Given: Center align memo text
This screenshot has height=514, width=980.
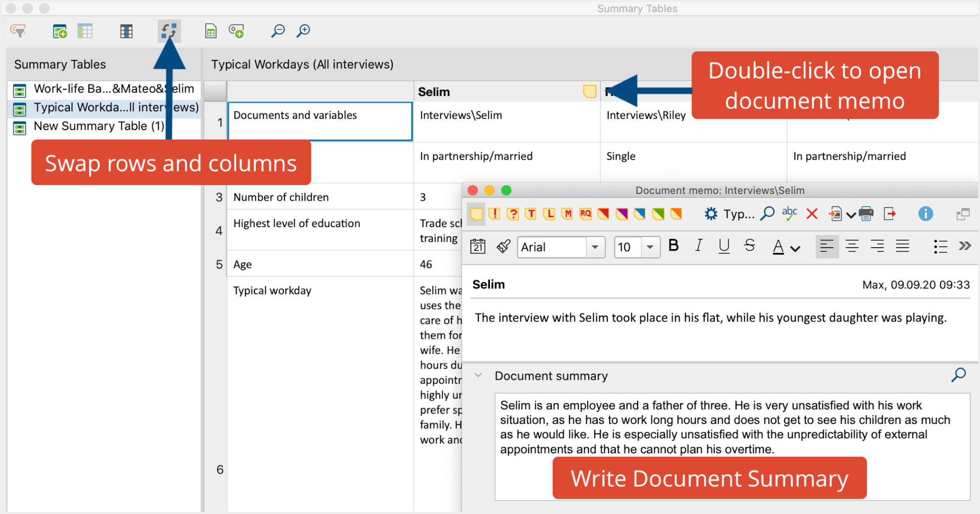Looking at the screenshot, I should pyautogui.click(x=852, y=246).
